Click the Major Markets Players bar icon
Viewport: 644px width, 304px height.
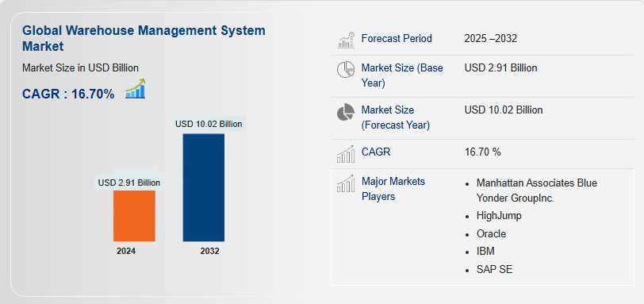pos(346,183)
